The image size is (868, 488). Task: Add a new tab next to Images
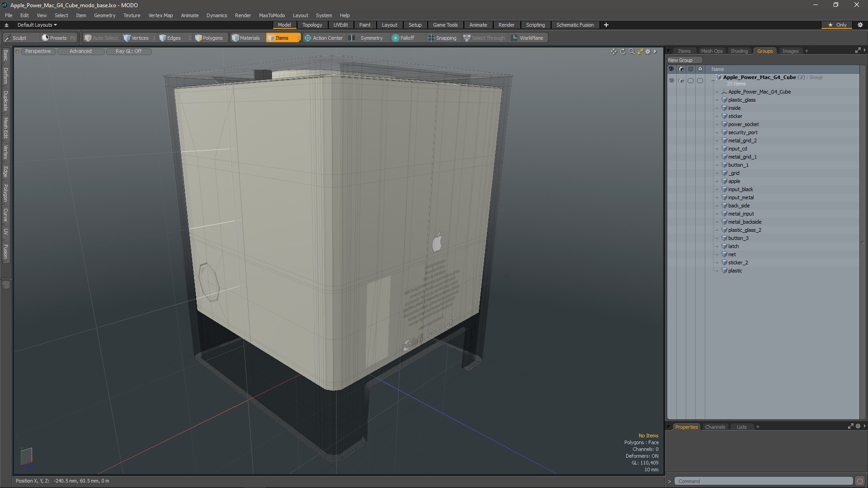807,51
